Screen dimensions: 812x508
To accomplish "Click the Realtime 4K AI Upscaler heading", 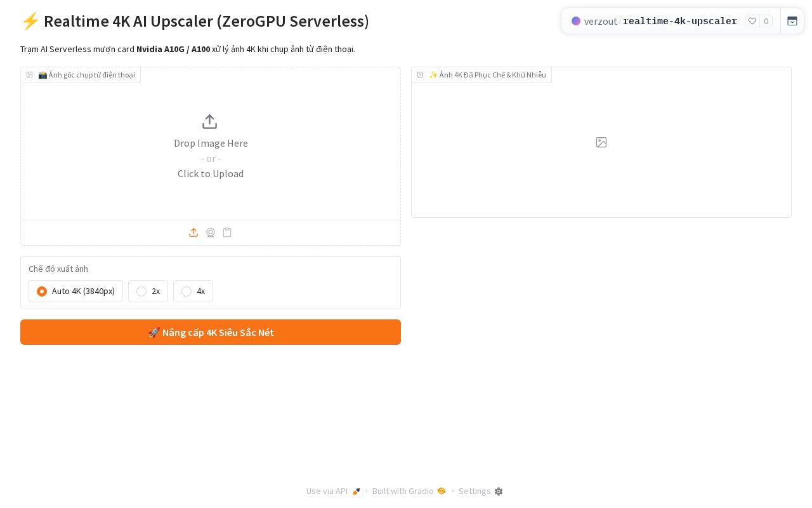I will tap(195, 21).
